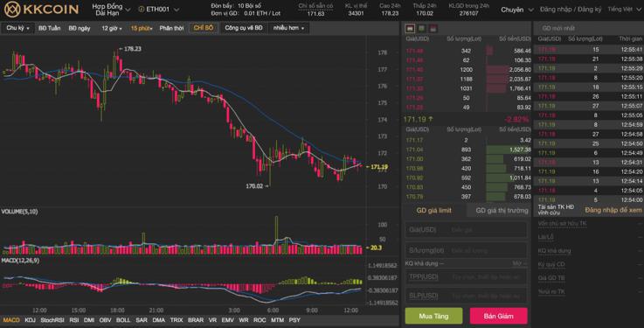Screen dimensions: 644x328
Task: Select the RSI indicator
Action: 74,320
